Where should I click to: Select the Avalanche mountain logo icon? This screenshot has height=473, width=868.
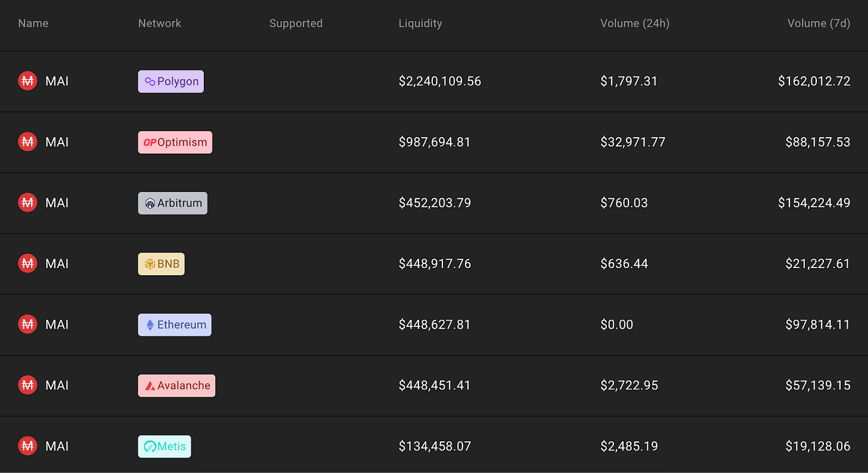(150, 385)
